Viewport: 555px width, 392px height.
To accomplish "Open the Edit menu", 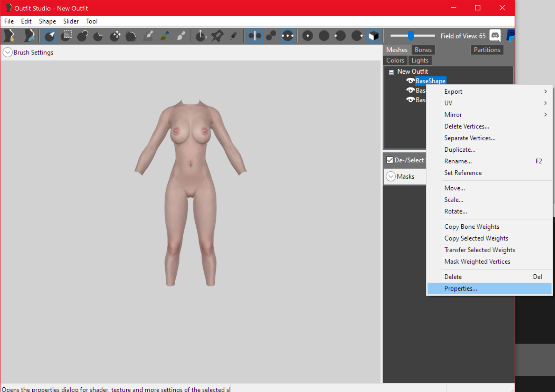I will [x=26, y=21].
